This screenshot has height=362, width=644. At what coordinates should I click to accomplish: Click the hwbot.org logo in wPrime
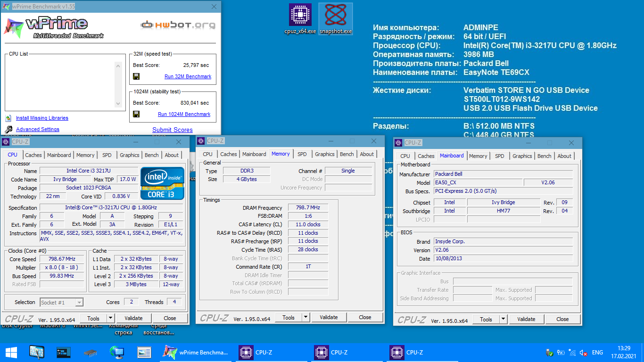coord(178,25)
